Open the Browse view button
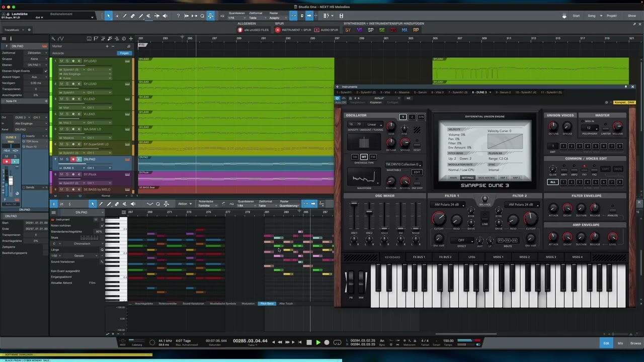 635,343
